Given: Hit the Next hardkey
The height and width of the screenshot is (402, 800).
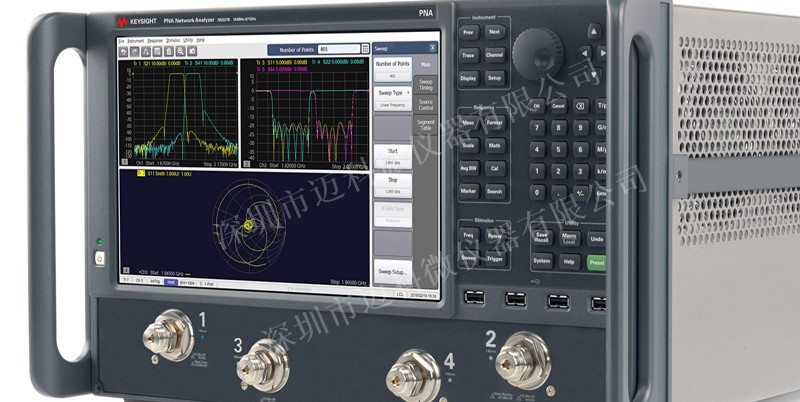Looking at the screenshot, I should (494, 32).
